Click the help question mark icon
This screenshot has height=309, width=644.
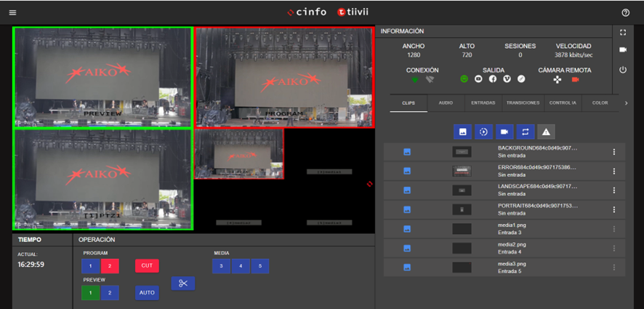[x=626, y=12]
